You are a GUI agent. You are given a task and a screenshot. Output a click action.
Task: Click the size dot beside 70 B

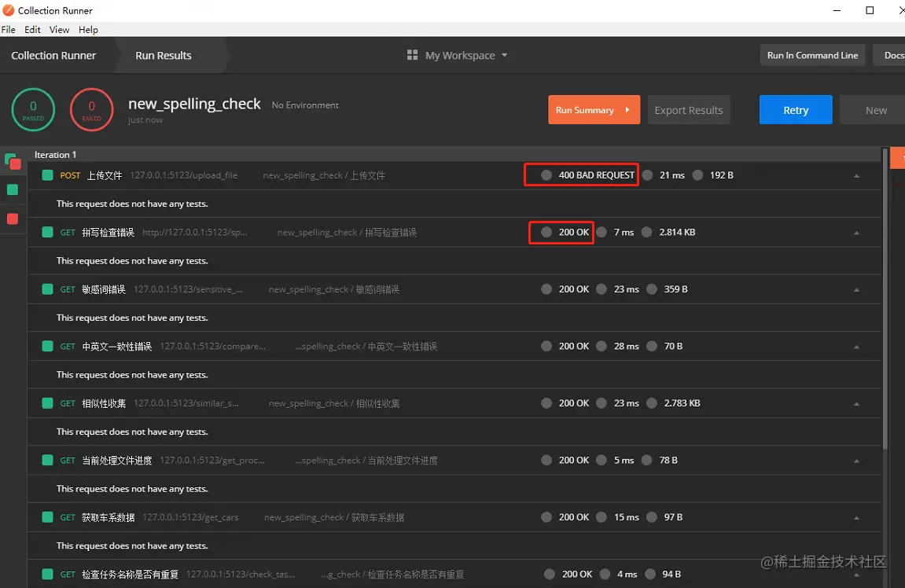point(652,346)
